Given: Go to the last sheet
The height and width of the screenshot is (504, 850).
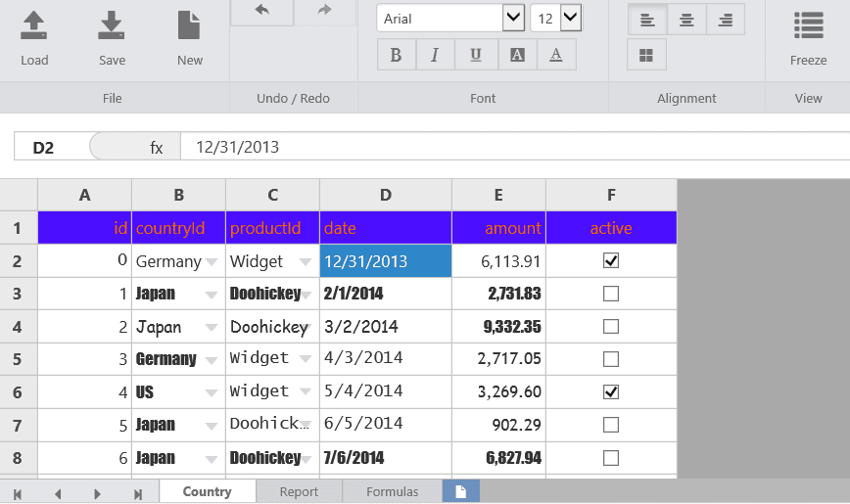Looking at the screenshot, I should 138,494.
